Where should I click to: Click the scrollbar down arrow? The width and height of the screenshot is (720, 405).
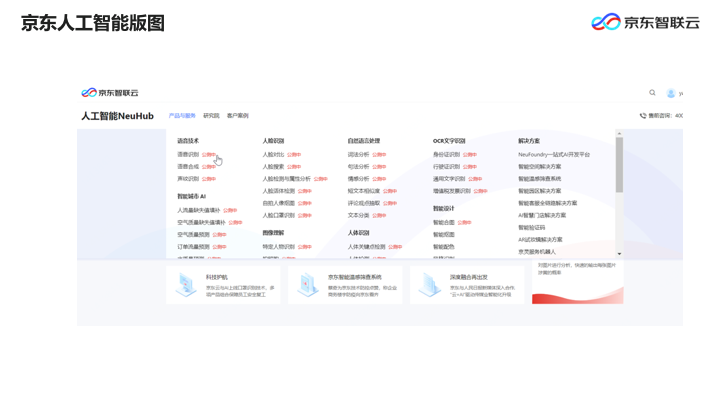point(619,253)
